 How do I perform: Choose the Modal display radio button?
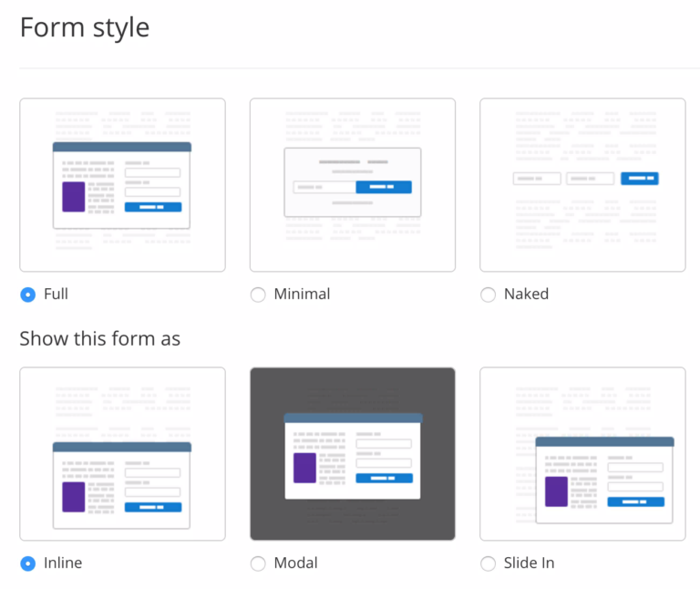coord(258,563)
